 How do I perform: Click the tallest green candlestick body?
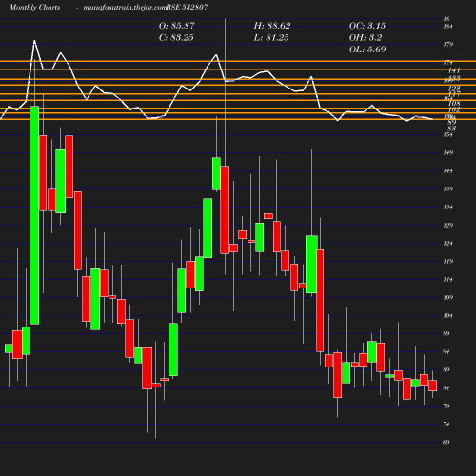click(x=34, y=215)
